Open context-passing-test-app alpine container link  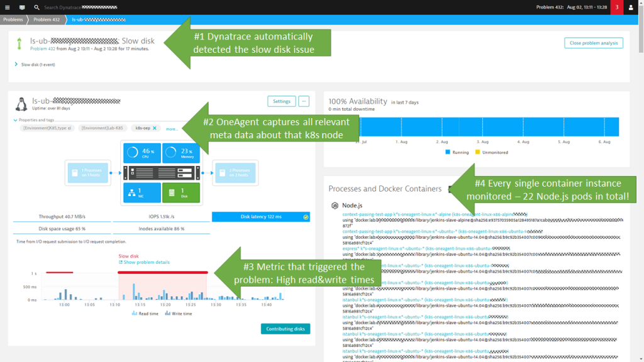tap(435, 214)
